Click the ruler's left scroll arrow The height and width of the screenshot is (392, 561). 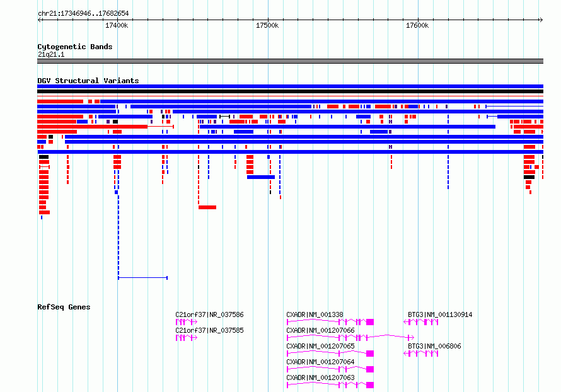pos(39,20)
